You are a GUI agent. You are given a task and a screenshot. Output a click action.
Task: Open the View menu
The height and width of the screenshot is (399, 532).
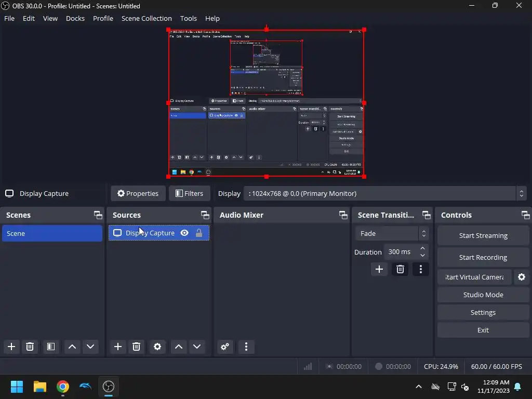coord(50,18)
